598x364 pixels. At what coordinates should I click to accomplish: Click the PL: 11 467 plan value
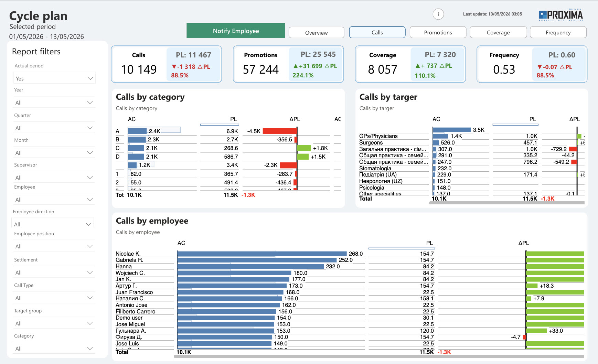(193, 55)
